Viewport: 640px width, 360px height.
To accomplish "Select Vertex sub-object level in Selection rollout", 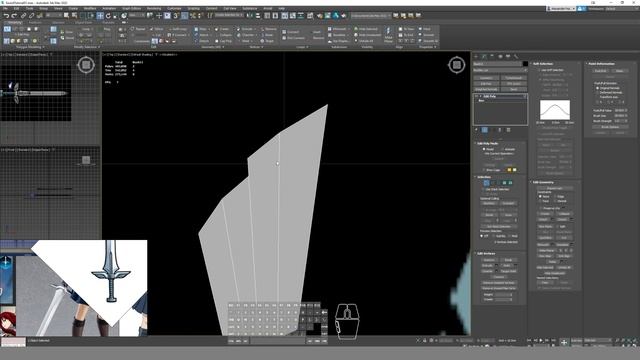I will click(x=486, y=183).
